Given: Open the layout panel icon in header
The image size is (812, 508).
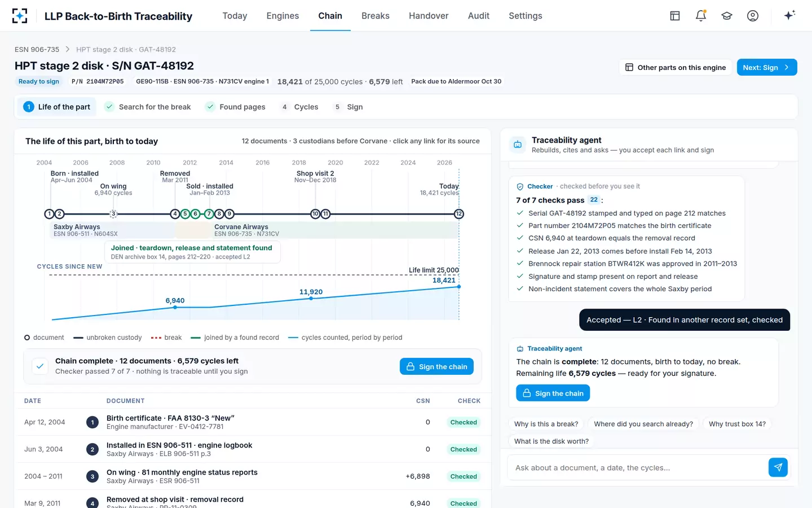Looking at the screenshot, I should click(674, 16).
